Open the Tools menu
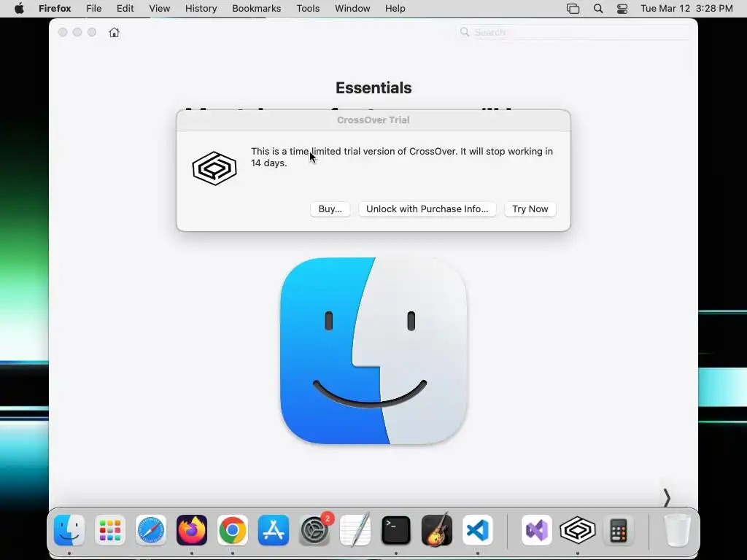This screenshot has height=560, width=747. 309,9
